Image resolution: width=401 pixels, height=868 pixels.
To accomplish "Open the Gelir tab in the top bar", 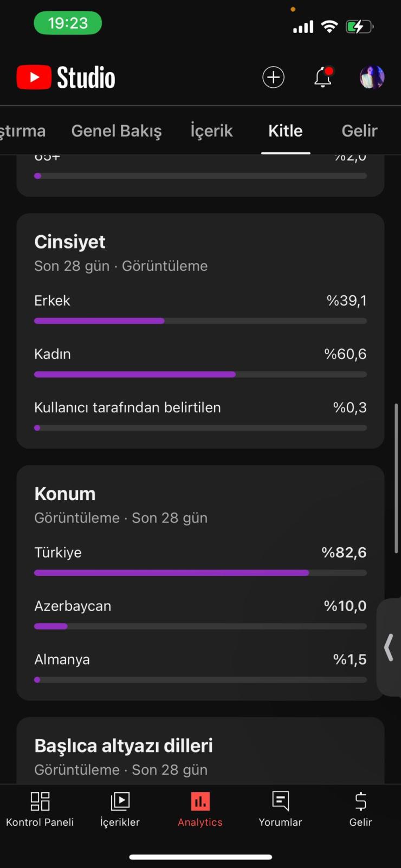I will pyautogui.click(x=359, y=131).
